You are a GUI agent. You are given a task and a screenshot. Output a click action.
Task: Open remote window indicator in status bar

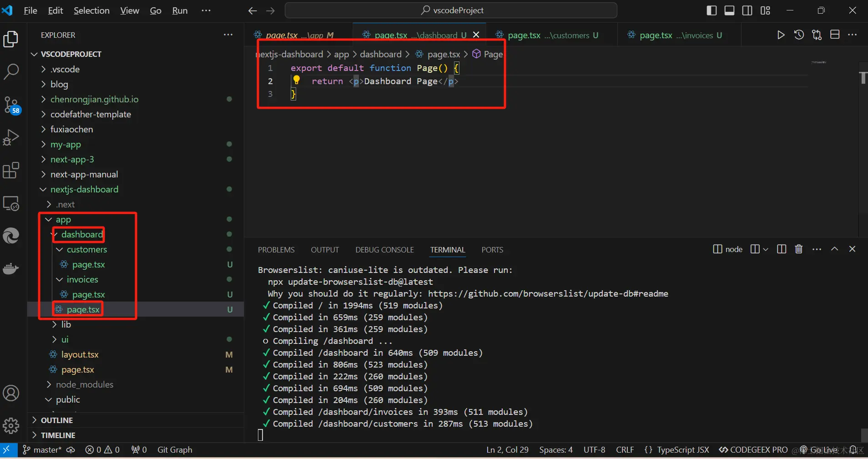click(7, 450)
